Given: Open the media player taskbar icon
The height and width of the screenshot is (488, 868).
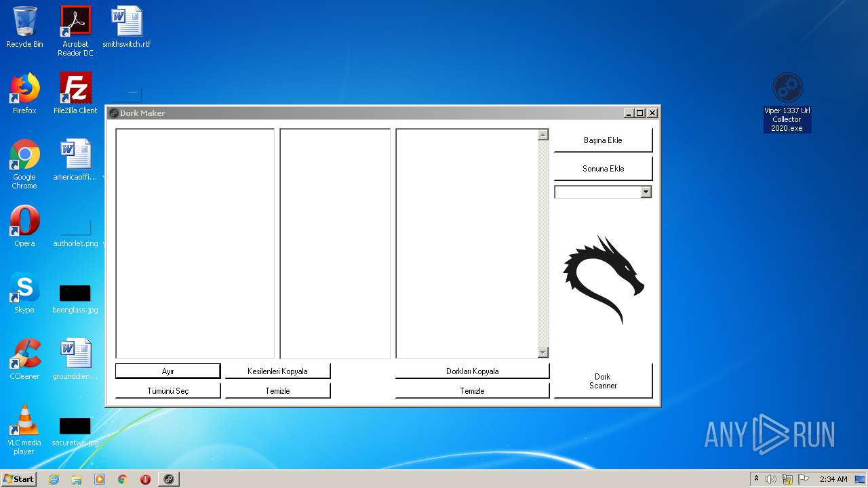Looking at the screenshot, I should click(x=100, y=479).
